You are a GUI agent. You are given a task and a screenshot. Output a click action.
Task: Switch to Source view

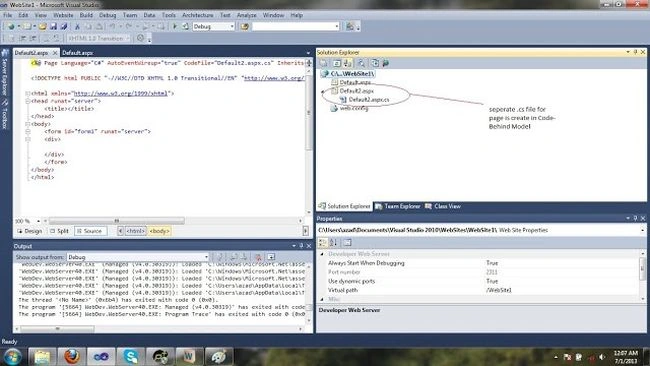90,231
